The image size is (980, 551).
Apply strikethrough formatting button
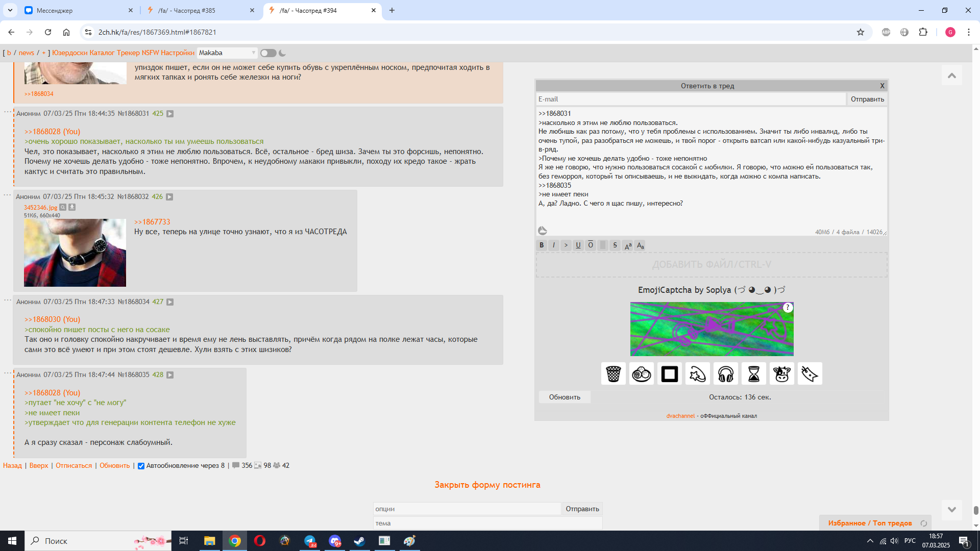tap(615, 245)
